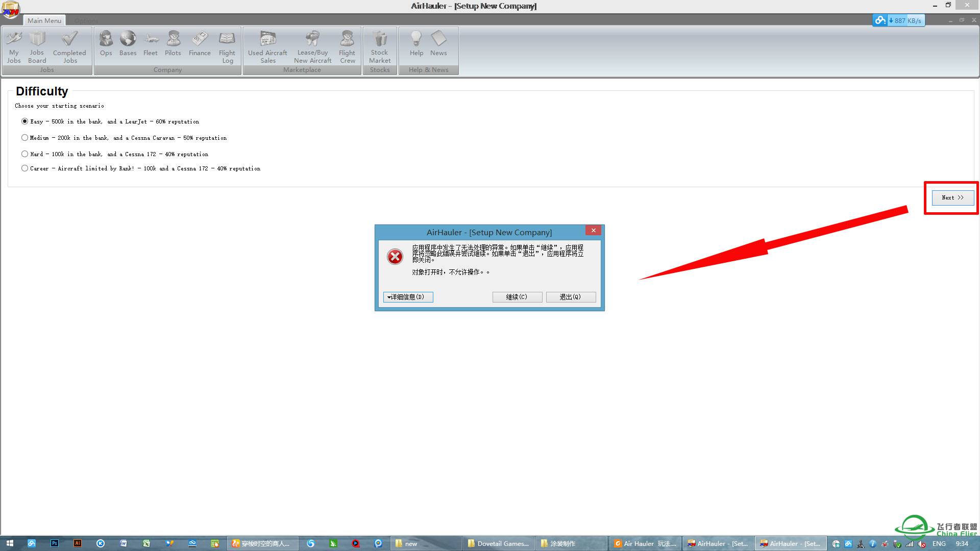
Task: Close the error dialog box
Action: (x=592, y=231)
